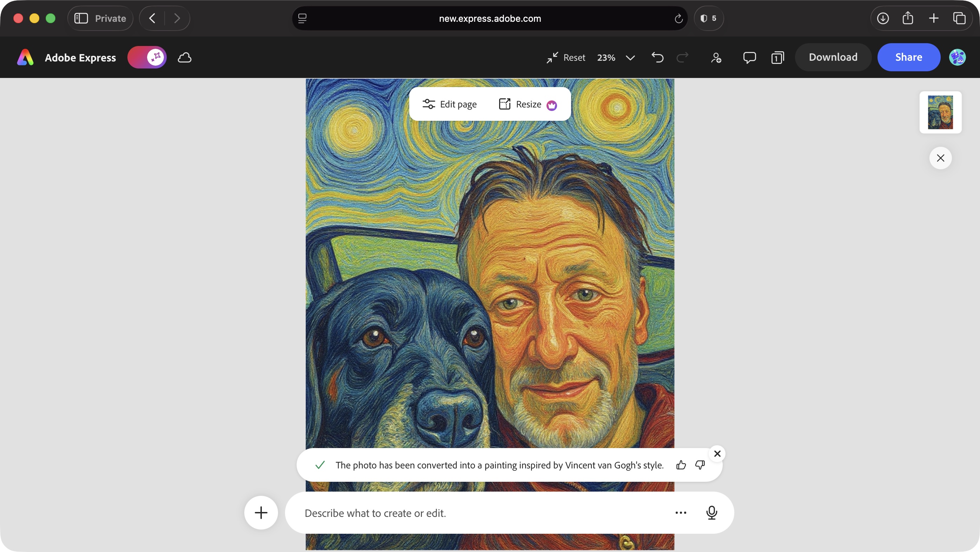Click the page settings icon in address bar
Screen dimensions: 980x552
pos(303,18)
